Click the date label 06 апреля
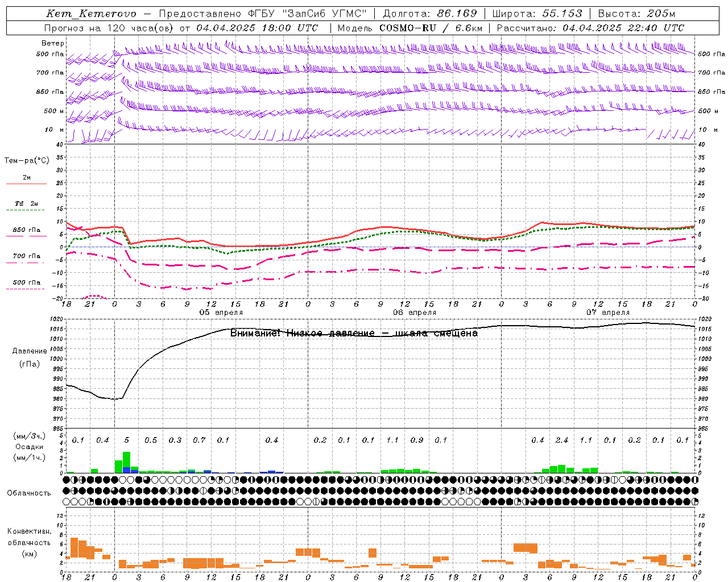The height and width of the screenshot is (582, 728). 415,313
